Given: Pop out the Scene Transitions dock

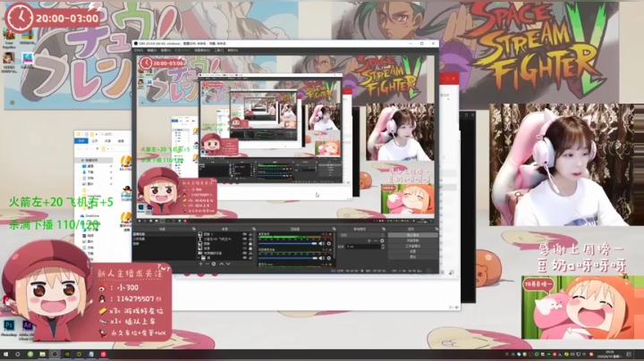Looking at the screenshot, I should [x=384, y=229].
